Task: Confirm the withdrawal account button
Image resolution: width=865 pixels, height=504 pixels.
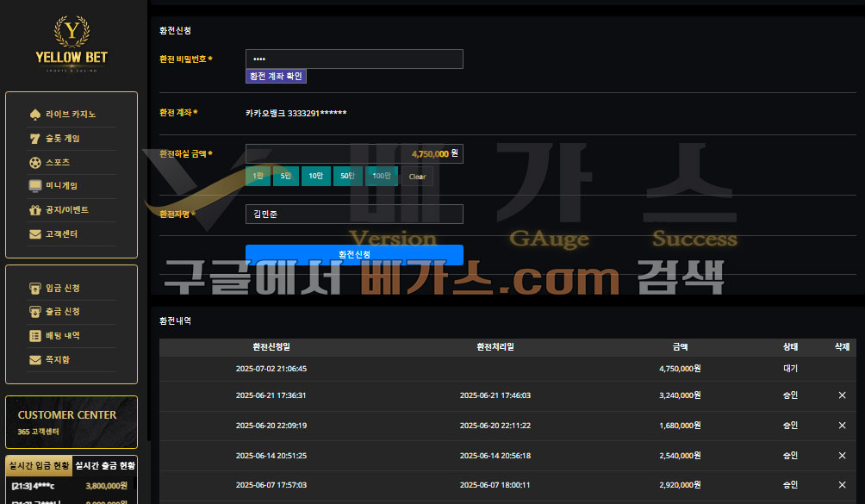Action: point(276,76)
